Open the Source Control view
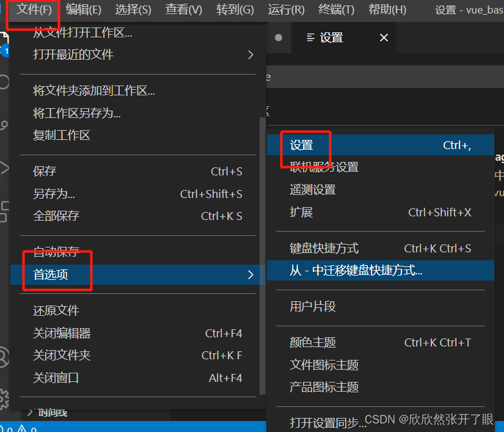 pyautogui.click(x=5, y=125)
